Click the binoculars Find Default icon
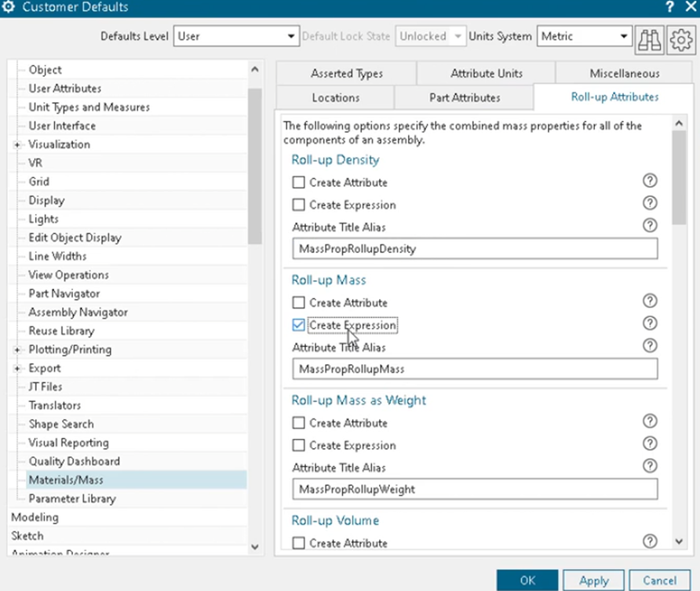Screen dimensions: 700x591 tap(650, 39)
